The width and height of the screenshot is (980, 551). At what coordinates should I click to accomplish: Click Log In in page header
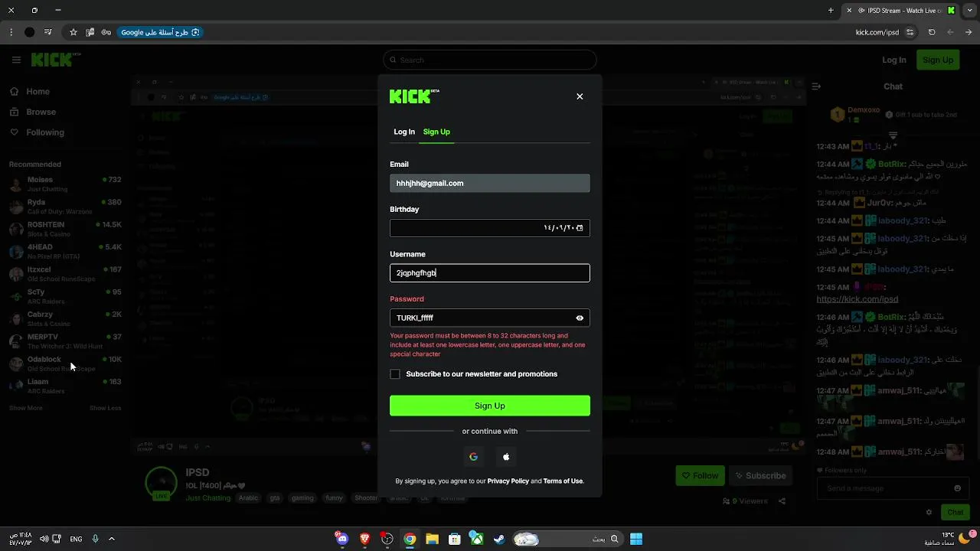pos(893,60)
